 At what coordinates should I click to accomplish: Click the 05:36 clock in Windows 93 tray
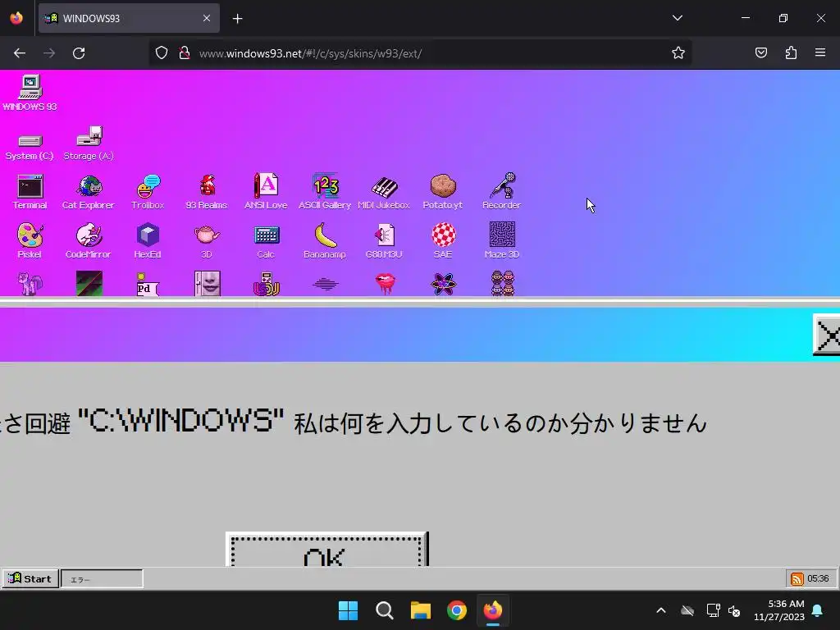point(818,578)
